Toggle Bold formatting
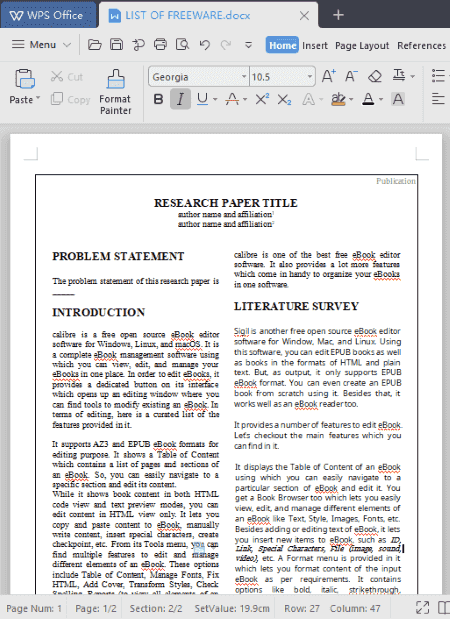This screenshot has width=450, height=619. click(158, 99)
